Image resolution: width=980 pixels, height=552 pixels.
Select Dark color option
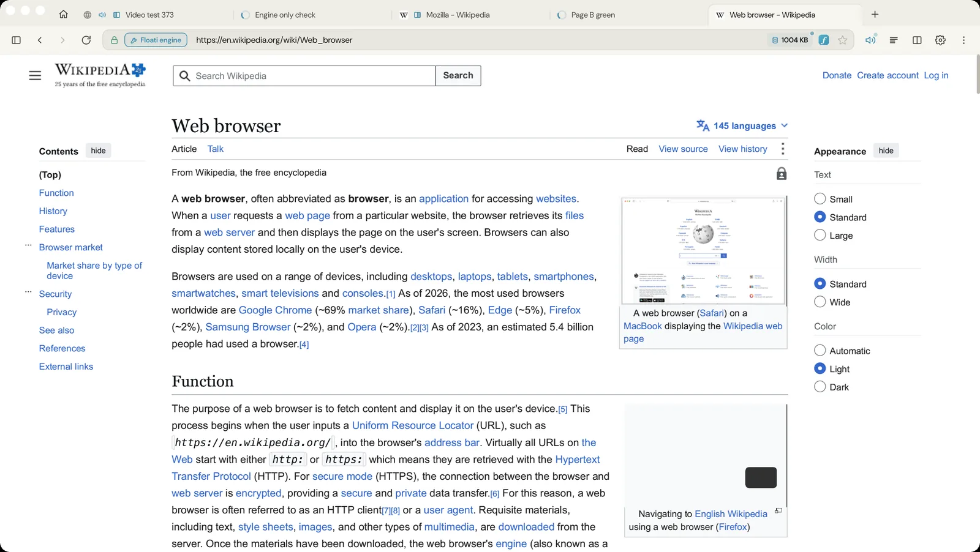(820, 387)
